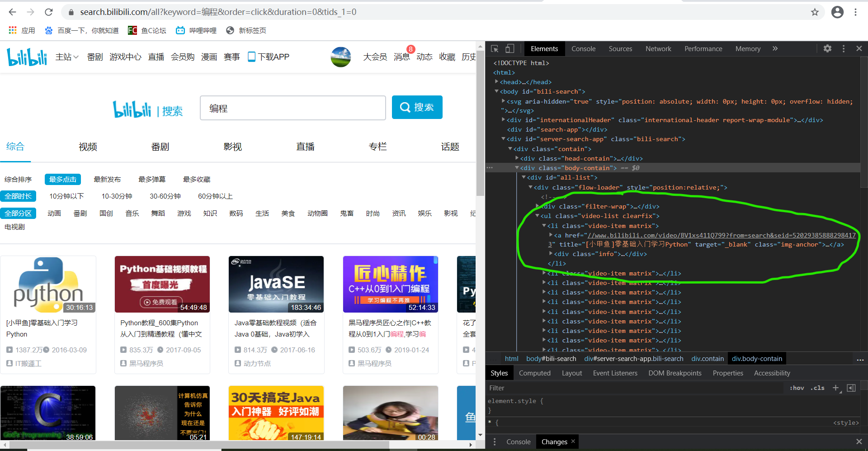Filter duration 10分钟以下
The height and width of the screenshot is (451, 868).
click(x=66, y=196)
